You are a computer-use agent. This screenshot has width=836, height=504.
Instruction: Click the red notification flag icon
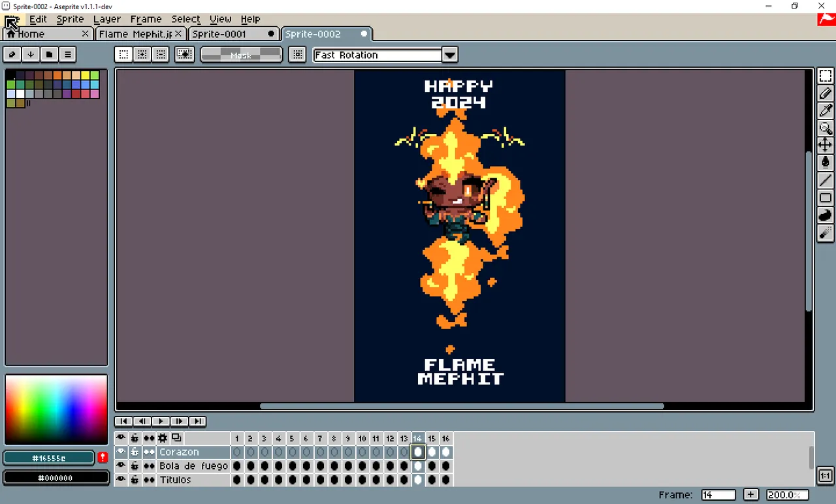(x=826, y=20)
